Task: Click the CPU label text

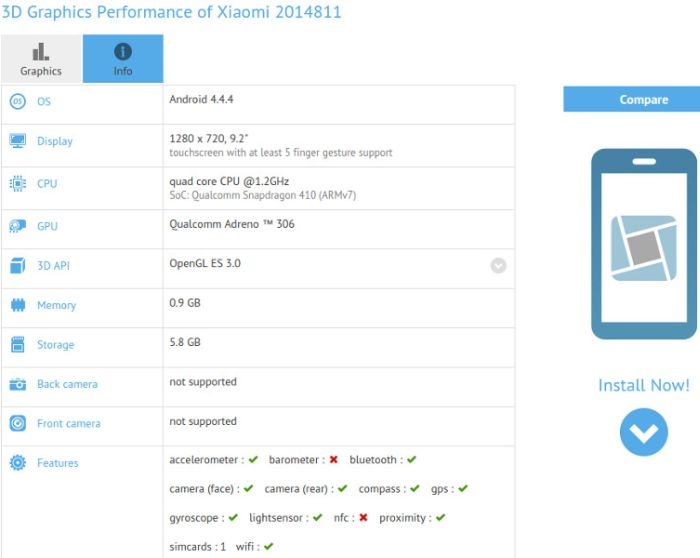Action: (x=47, y=183)
